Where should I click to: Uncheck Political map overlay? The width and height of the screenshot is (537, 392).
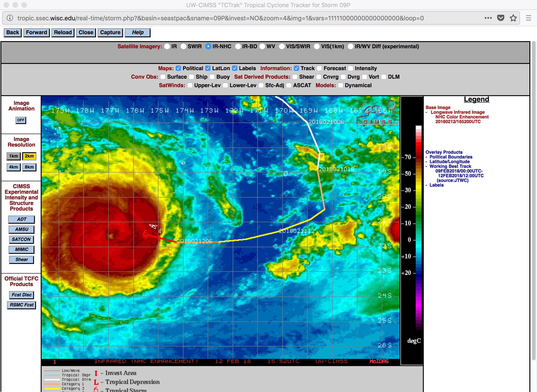coord(178,68)
